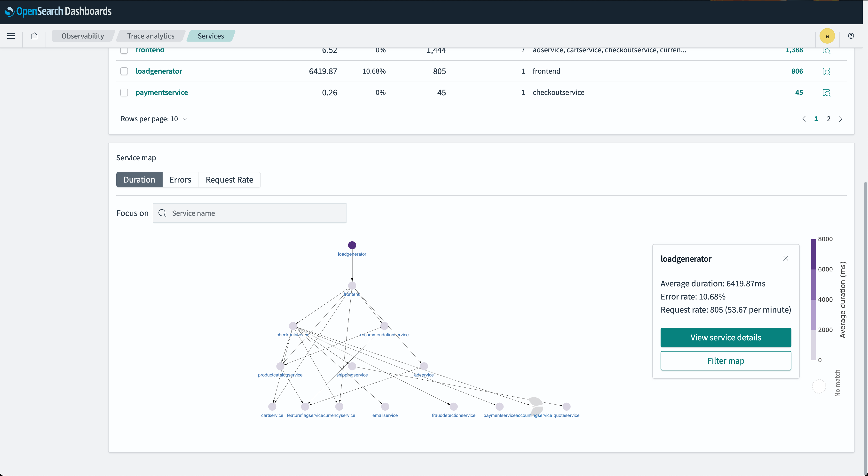Open trace details for paymentservice row

click(x=827, y=92)
